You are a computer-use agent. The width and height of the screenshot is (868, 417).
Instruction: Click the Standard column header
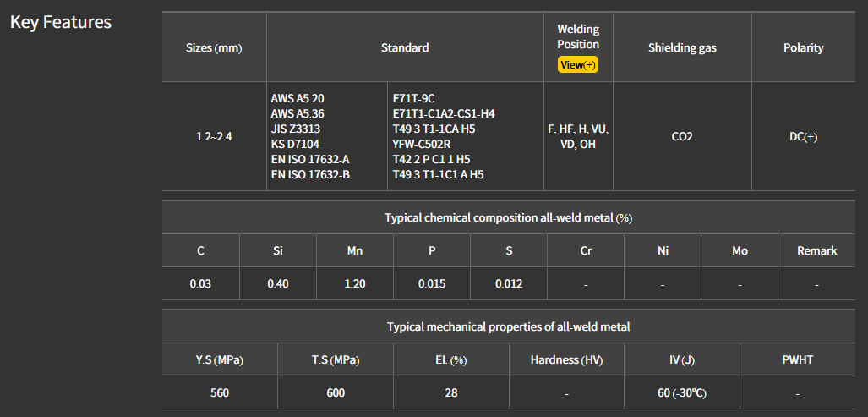click(405, 48)
